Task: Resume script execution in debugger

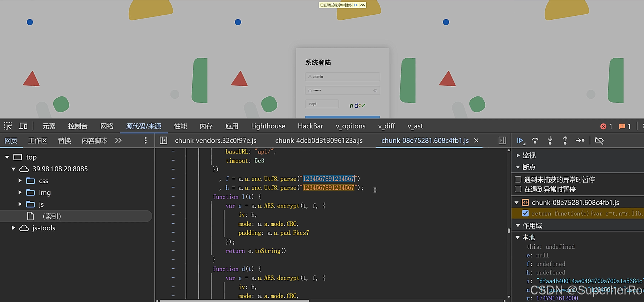Action: (x=520, y=141)
